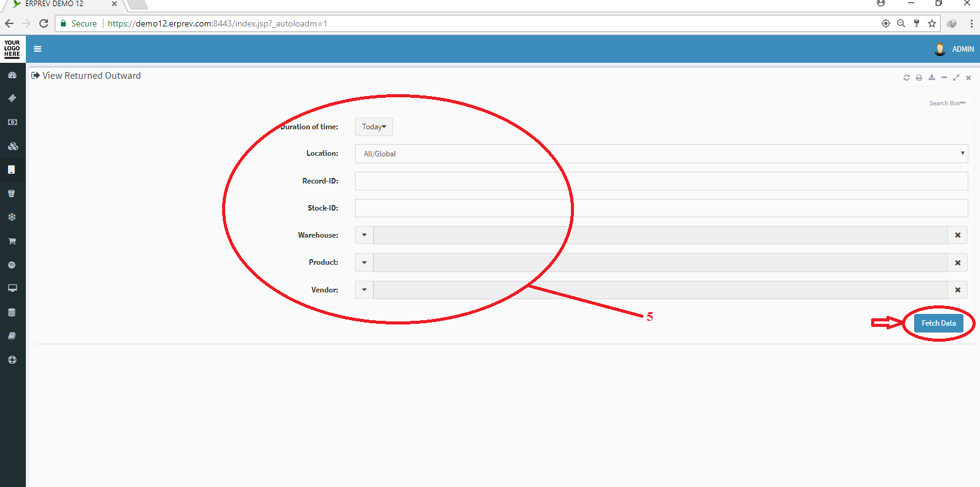Screen dimensions: 980x487
Task: Open the stacked cubes sidebar icon
Action: click(x=12, y=147)
